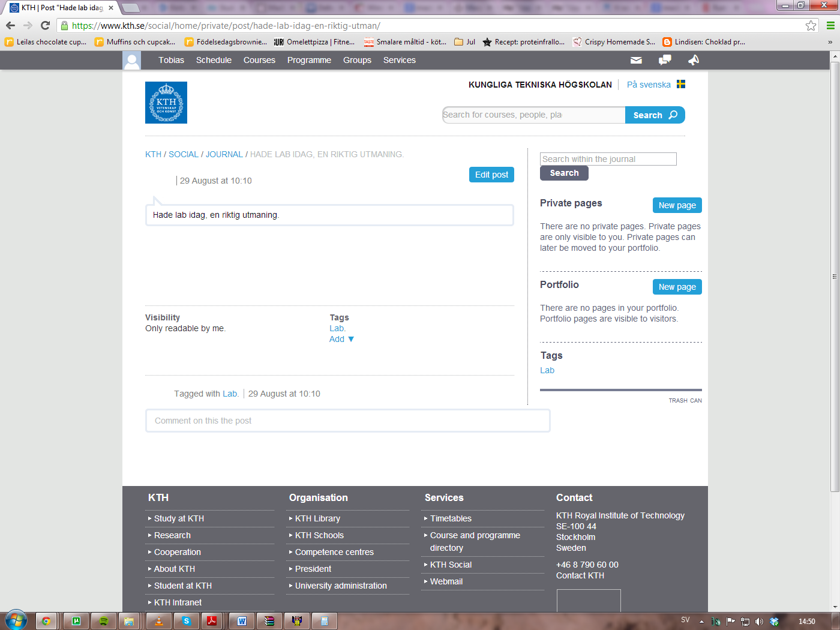Show more bookmarks with the chevron

pyautogui.click(x=830, y=42)
